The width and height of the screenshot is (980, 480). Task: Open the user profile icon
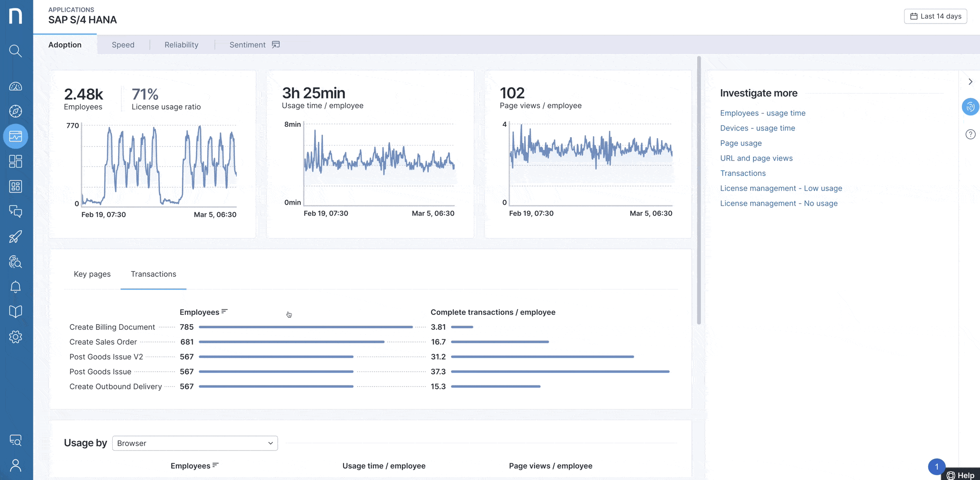(x=16, y=465)
